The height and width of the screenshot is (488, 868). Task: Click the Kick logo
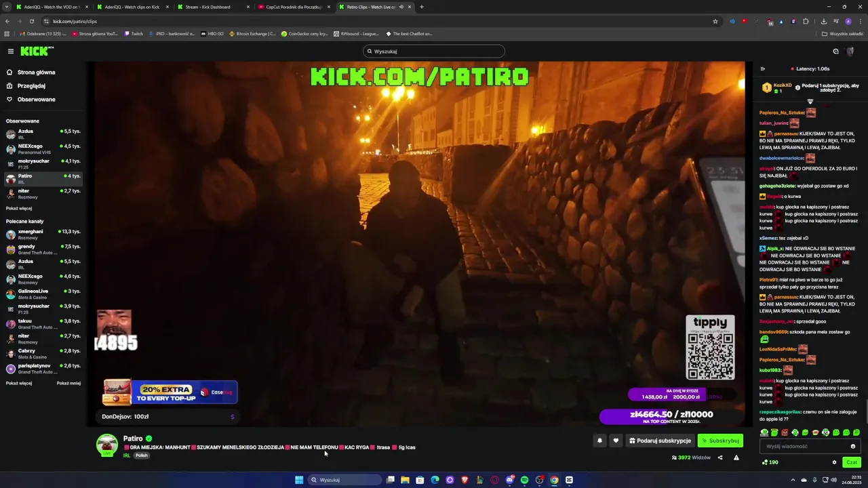pyautogui.click(x=37, y=52)
